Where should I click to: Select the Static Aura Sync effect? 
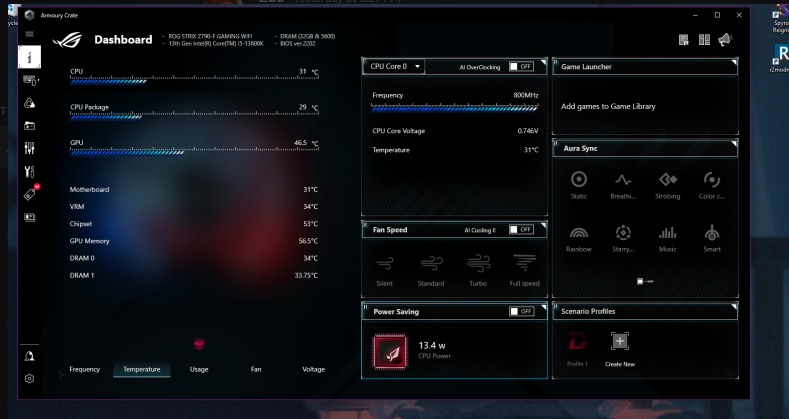point(579,185)
